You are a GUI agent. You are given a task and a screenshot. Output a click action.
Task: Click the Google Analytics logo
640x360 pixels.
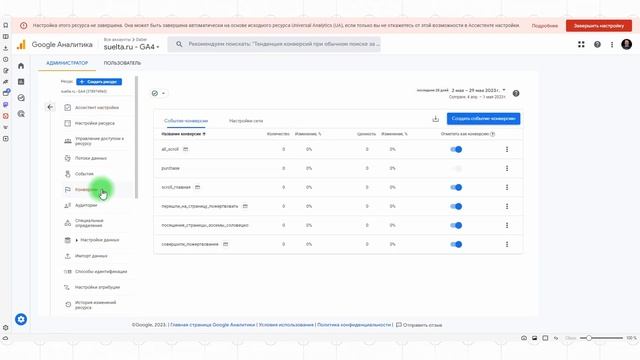21,44
